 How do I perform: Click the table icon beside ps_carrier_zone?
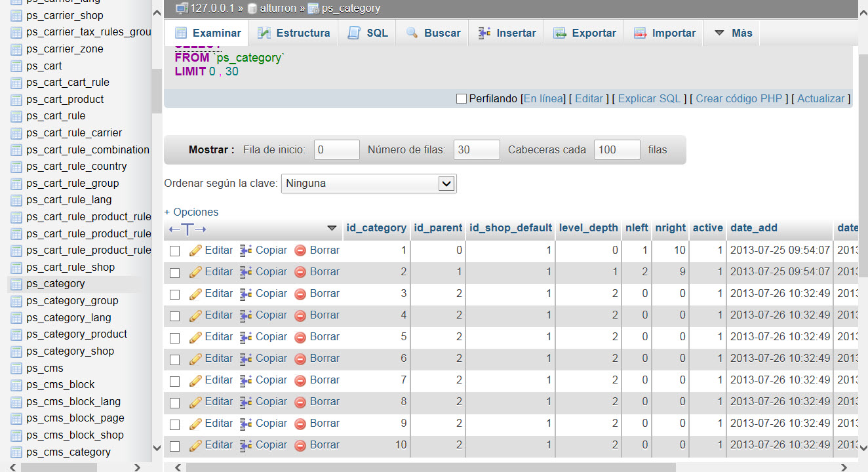16,49
